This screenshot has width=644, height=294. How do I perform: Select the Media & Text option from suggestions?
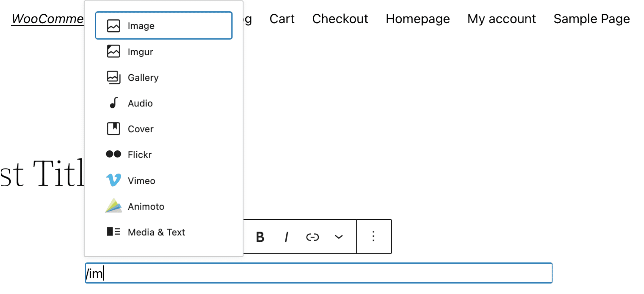pos(156,232)
